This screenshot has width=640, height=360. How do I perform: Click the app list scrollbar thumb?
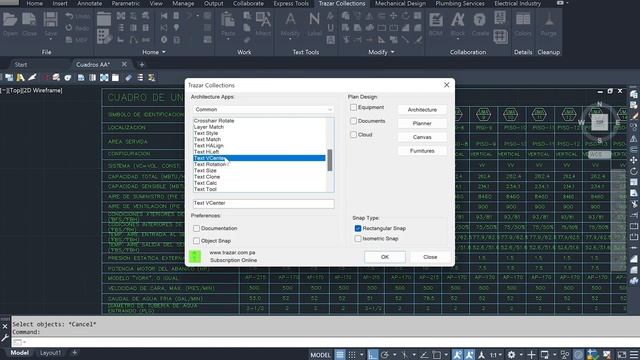pos(330,160)
